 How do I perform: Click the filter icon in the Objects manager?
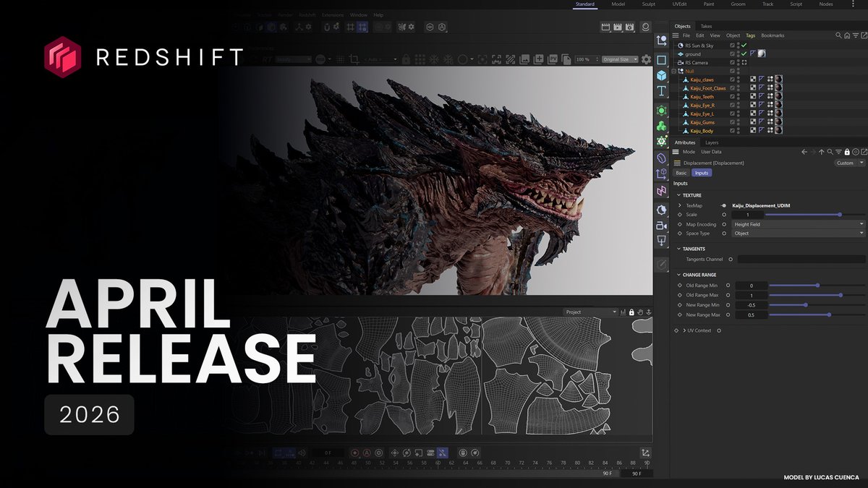pyautogui.click(x=854, y=35)
